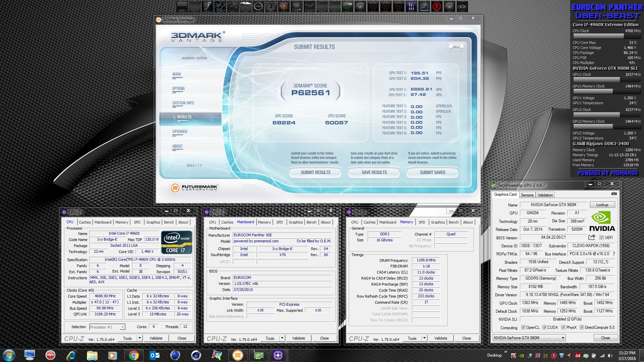Image resolution: width=644 pixels, height=362 pixels.
Task: Click the Close button in GPU-Z
Action: coord(605,338)
